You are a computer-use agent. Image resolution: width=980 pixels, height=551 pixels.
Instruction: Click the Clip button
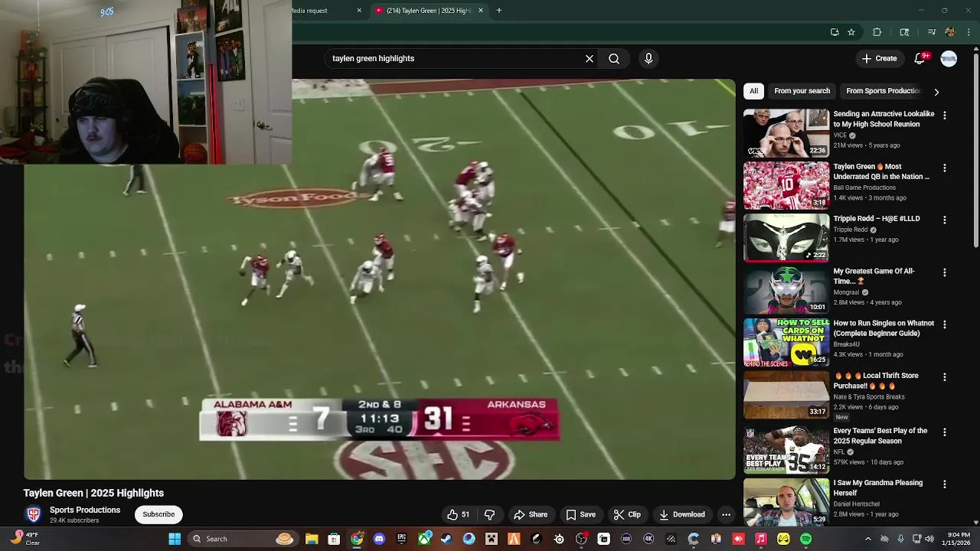(627, 514)
